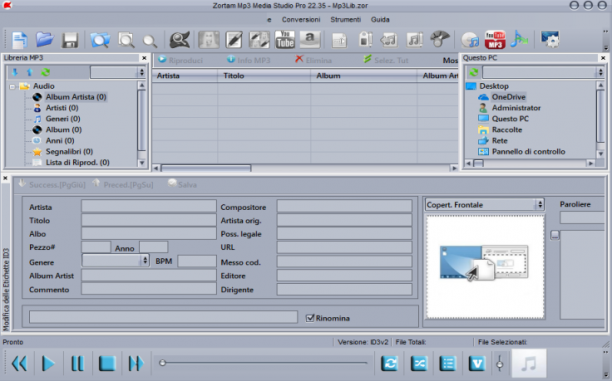Viewport: 612px width, 381px height.
Task: Click the portrait cover toolbar icon
Action: [x=208, y=40]
